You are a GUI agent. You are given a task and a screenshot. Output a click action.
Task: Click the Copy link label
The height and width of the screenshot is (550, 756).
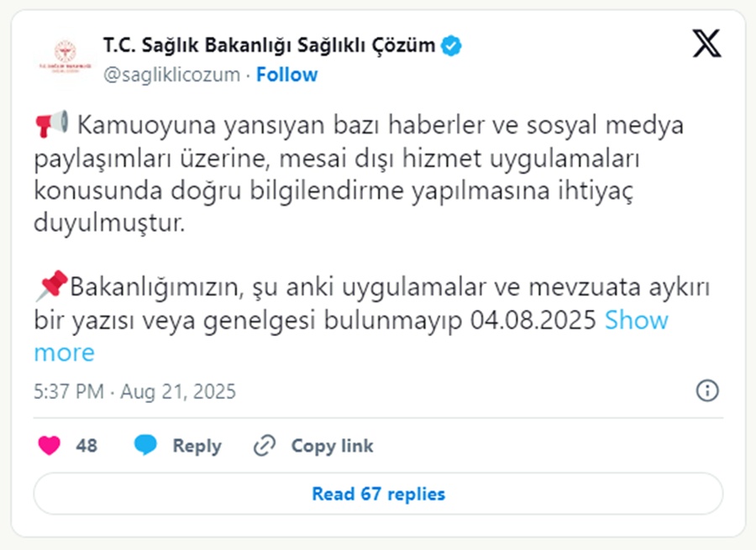[x=332, y=446]
